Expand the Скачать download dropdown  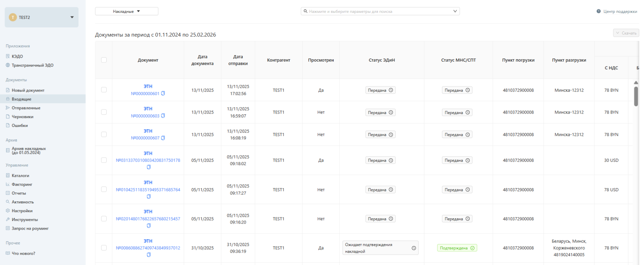(x=626, y=33)
